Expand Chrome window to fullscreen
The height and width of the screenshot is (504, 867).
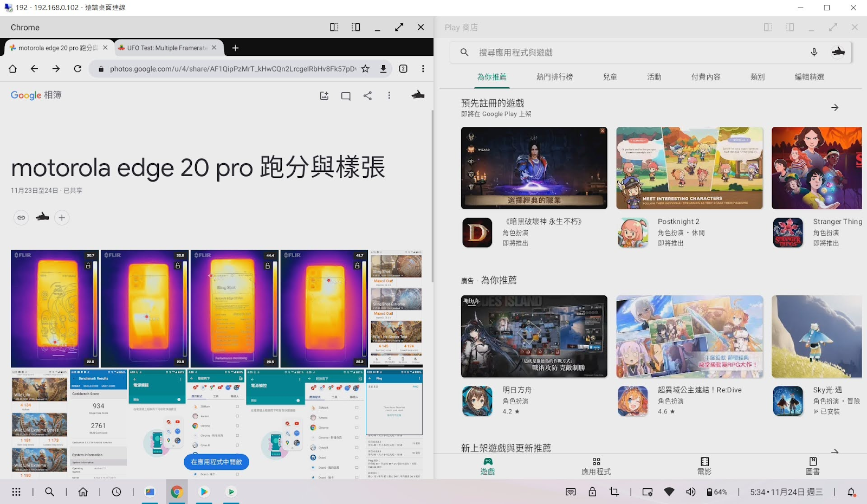(x=399, y=27)
